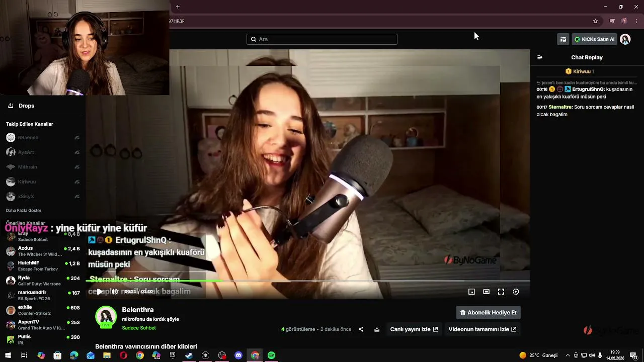Screen dimensions: 644x362
Task: Open the browser profile icon in toolbar
Action: pyautogui.click(x=624, y=21)
